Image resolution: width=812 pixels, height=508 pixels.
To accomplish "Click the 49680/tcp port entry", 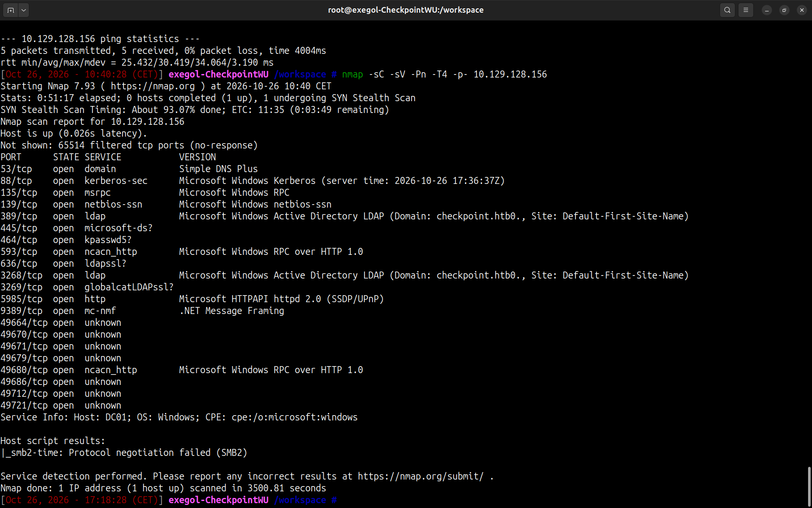I will [24, 370].
